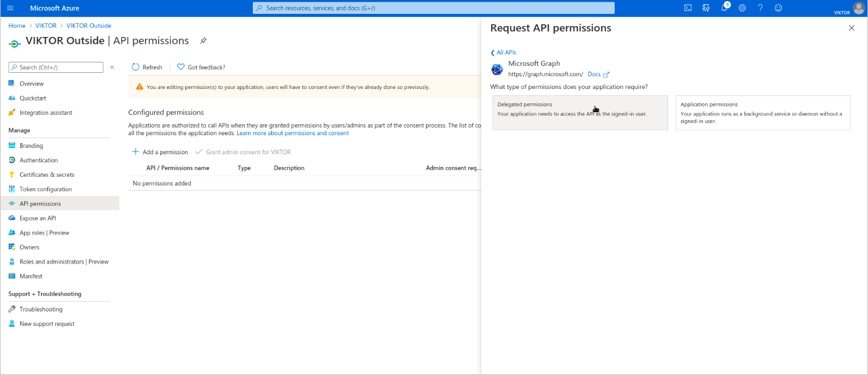Open Certificates & secrets menu item

[47, 174]
